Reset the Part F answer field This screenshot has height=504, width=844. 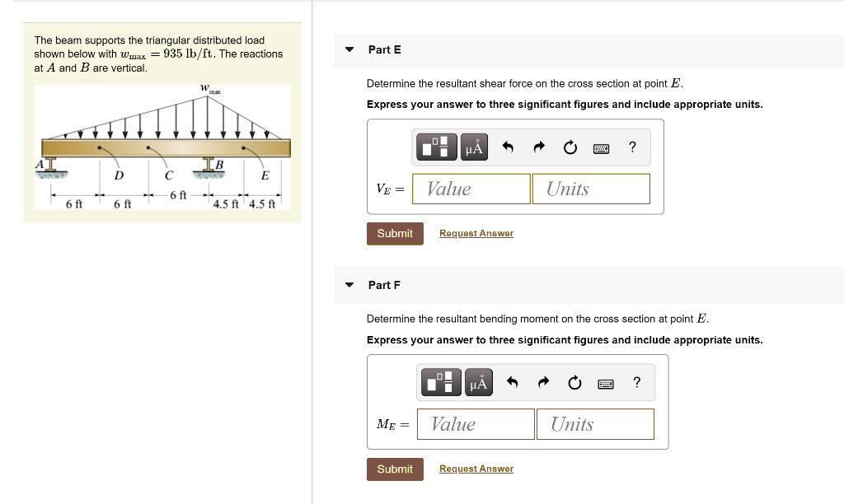[574, 383]
